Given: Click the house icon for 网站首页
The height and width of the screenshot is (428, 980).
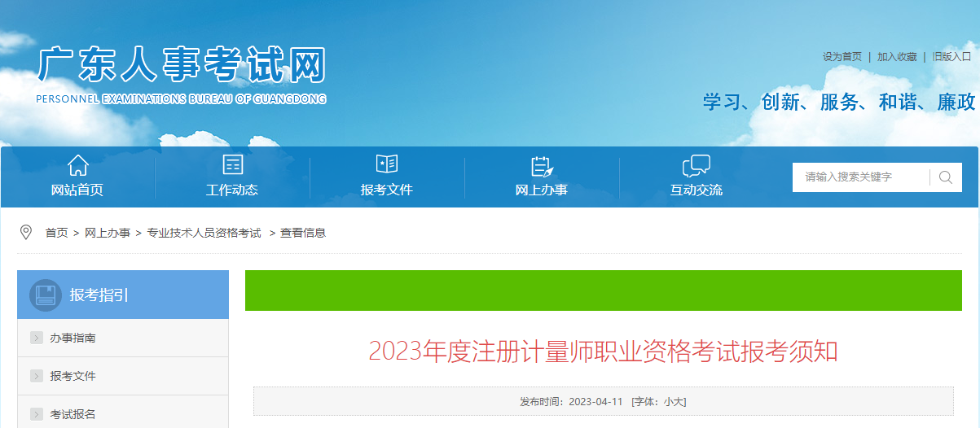Looking at the screenshot, I should click(x=77, y=165).
